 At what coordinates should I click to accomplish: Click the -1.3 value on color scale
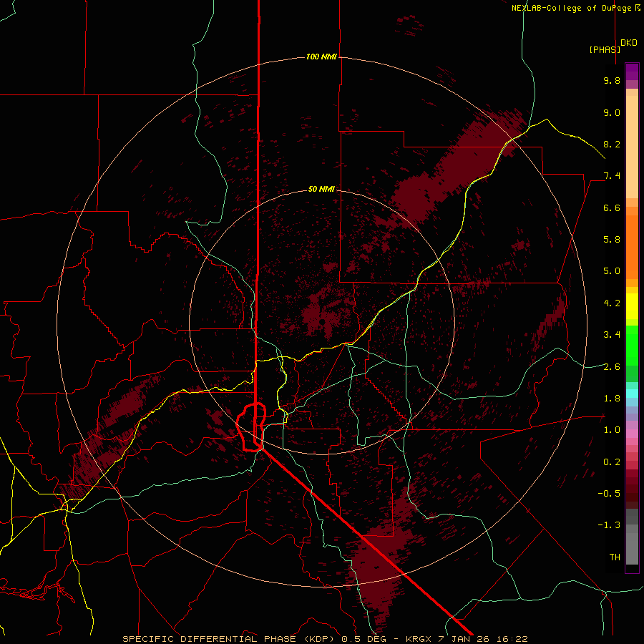tap(609, 525)
